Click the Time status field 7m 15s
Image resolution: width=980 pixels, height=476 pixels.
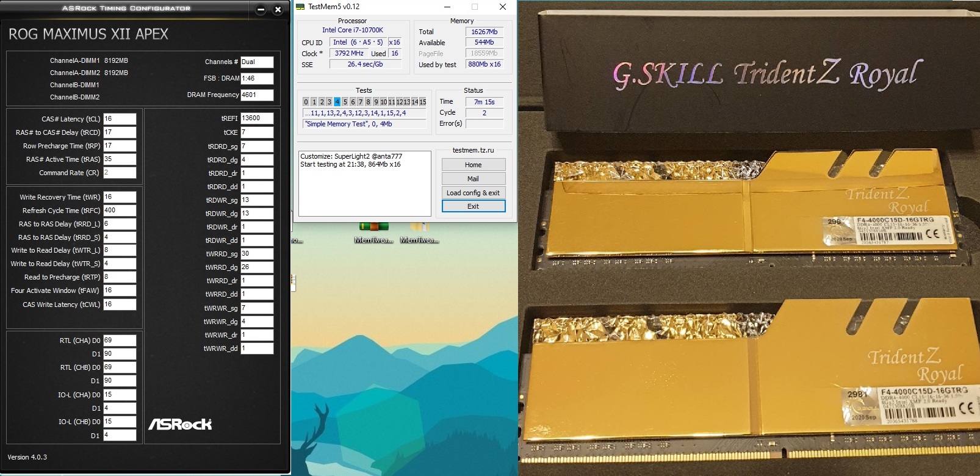click(485, 102)
